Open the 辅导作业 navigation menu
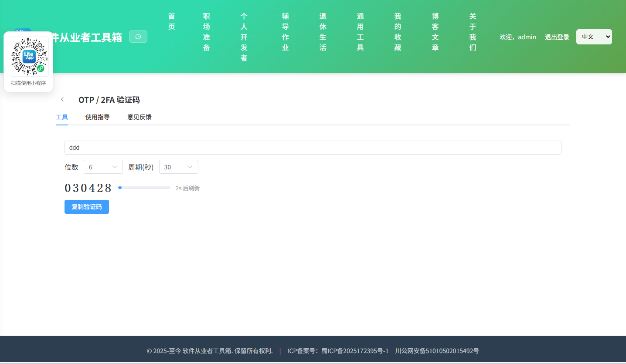626x364 pixels. 286,32
